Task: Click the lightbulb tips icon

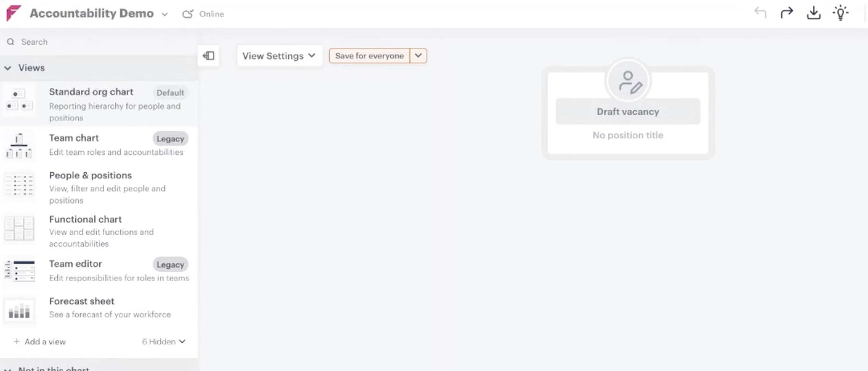Action: [x=840, y=13]
